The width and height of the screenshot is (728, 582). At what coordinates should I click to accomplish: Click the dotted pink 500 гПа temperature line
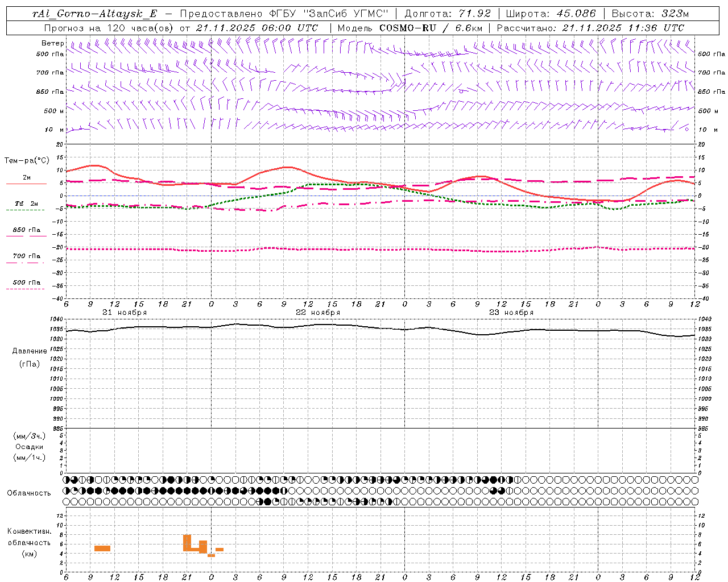(380, 250)
